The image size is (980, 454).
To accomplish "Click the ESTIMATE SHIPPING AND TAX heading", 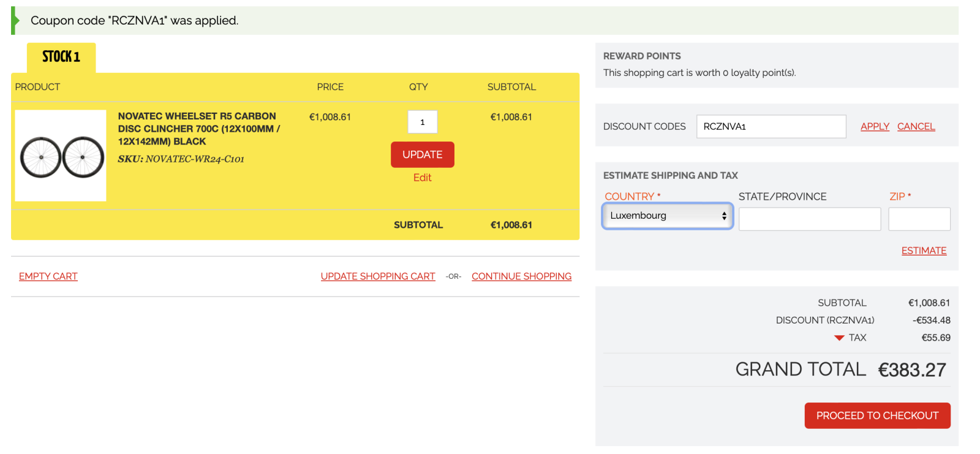I will 671,175.
